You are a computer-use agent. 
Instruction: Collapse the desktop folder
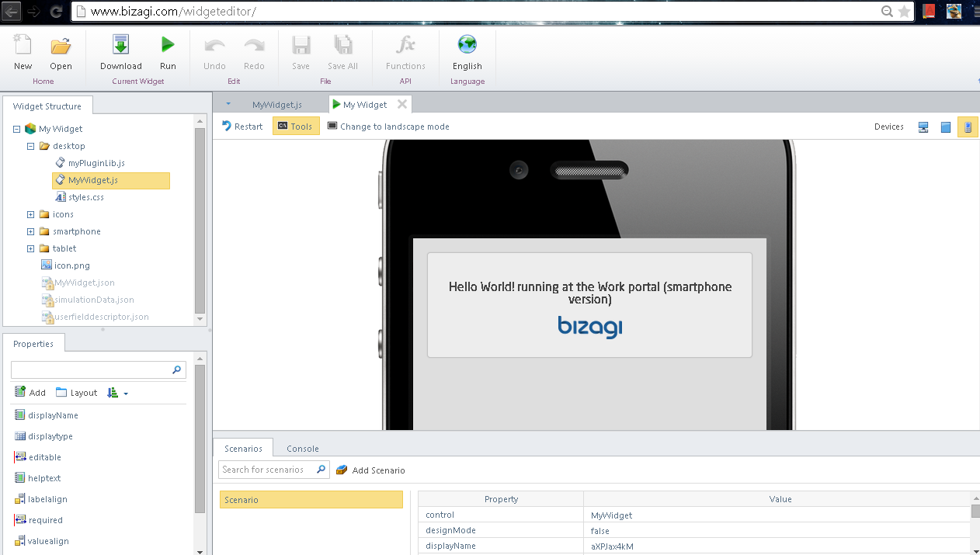[x=31, y=146]
